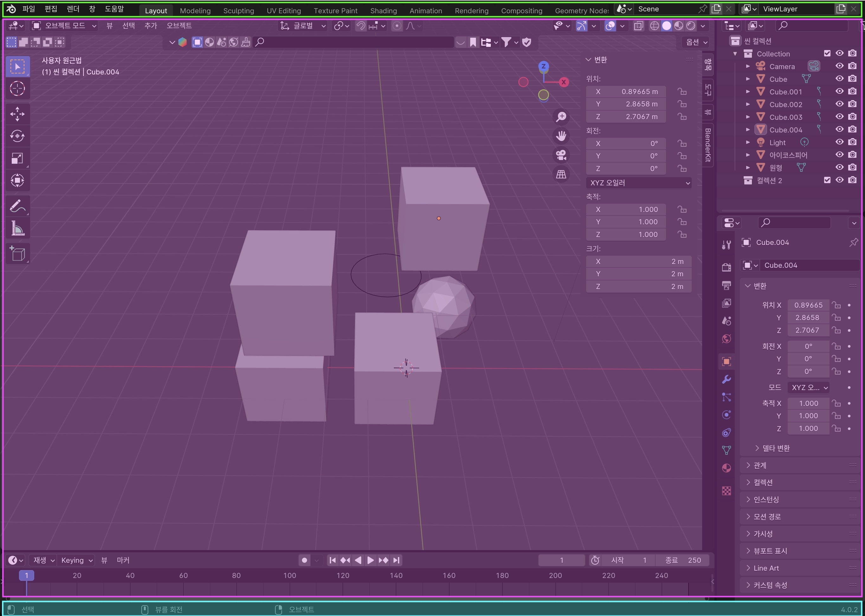Select the Measure tool

pos(17,228)
